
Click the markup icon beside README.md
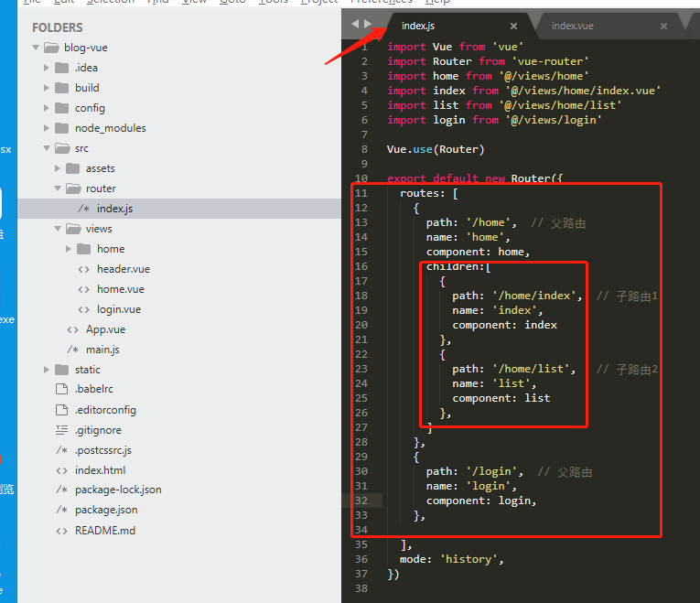61,531
